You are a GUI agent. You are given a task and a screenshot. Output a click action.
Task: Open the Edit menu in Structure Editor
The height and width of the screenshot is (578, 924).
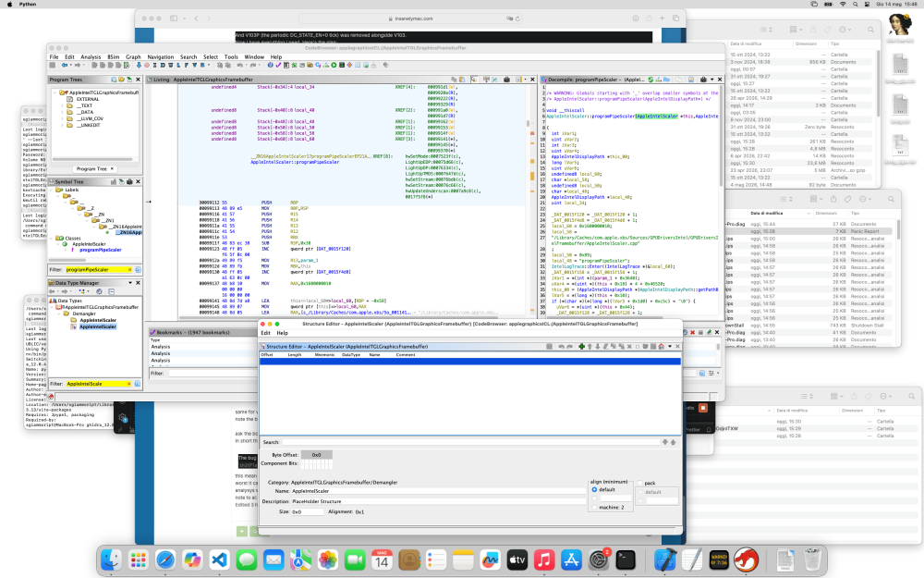266,333
